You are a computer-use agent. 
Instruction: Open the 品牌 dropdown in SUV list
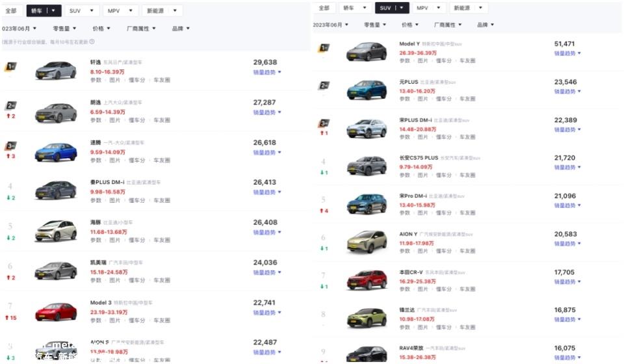[486, 25]
